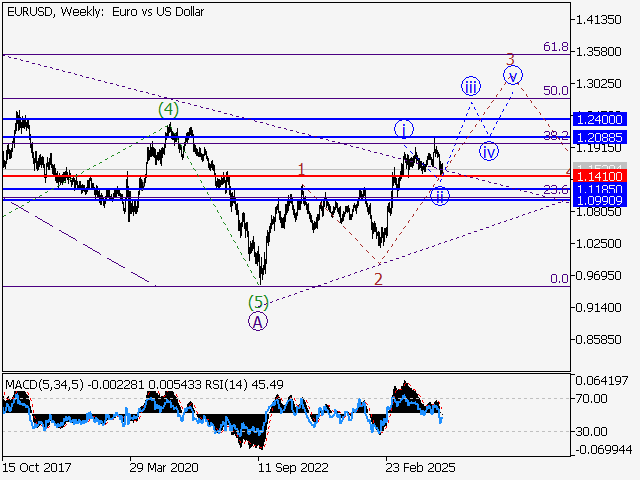Select the 1.24000 price level tag
The width and height of the screenshot is (640, 480).
pos(600,118)
